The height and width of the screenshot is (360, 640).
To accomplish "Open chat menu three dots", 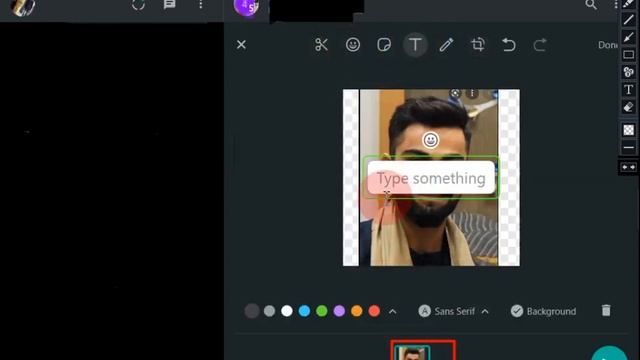I will click(616, 4).
